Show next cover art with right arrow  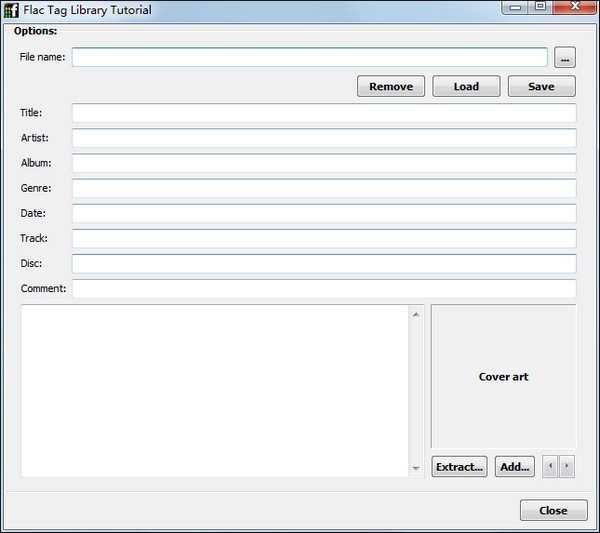tap(567, 466)
